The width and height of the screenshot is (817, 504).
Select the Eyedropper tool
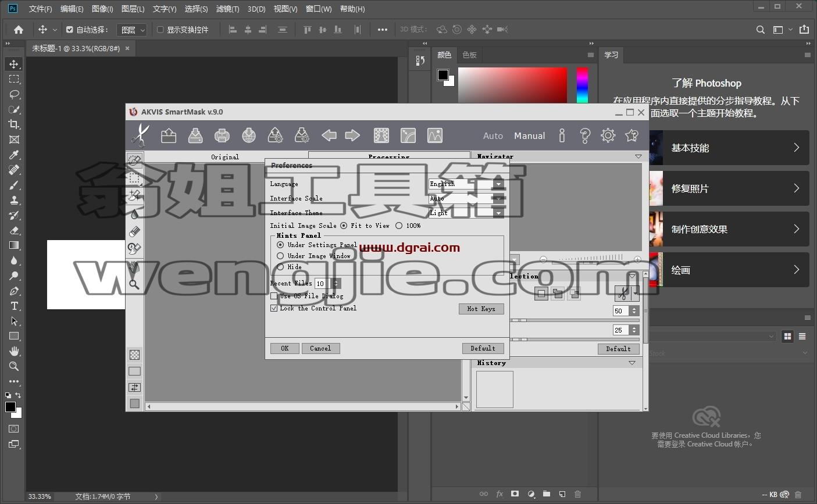(x=14, y=155)
